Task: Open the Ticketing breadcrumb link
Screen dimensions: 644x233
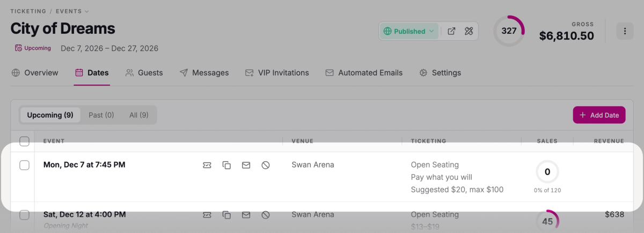Action: tap(27, 11)
